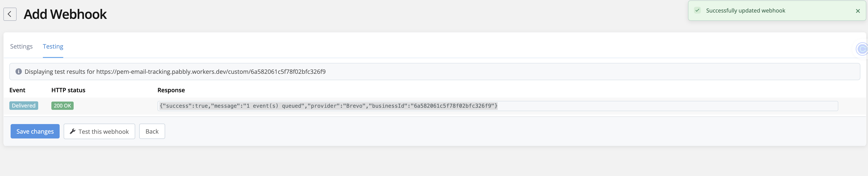The width and height of the screenshot is (868, 176).
Task: Click the 200 OK status badge
Action: 62,106
